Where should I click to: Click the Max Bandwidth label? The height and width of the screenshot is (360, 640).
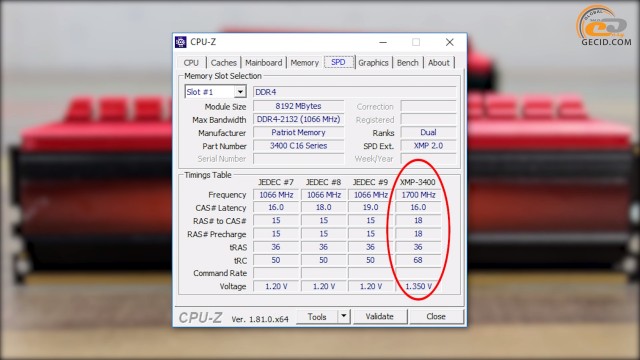coord(219,120)
